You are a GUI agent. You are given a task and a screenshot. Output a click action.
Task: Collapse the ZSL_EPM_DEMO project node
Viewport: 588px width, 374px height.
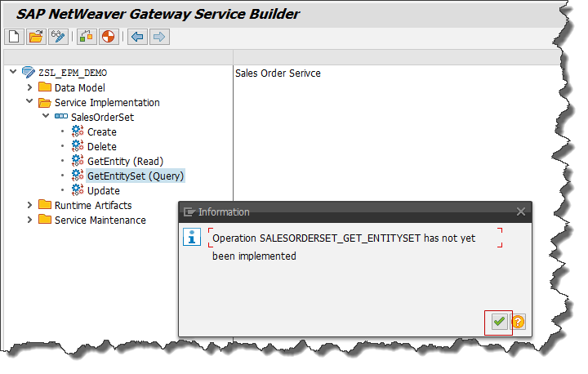[13, 73]
